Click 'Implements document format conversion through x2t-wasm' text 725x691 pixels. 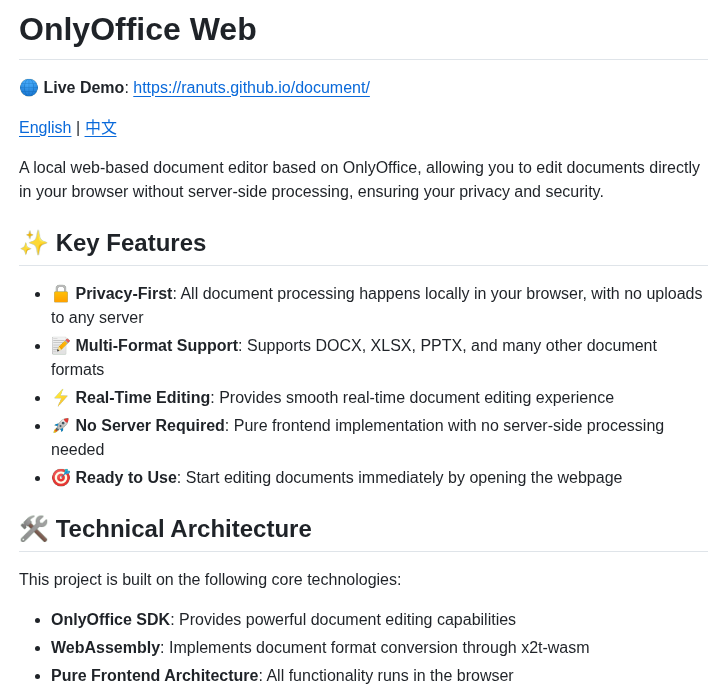(379, 648)
